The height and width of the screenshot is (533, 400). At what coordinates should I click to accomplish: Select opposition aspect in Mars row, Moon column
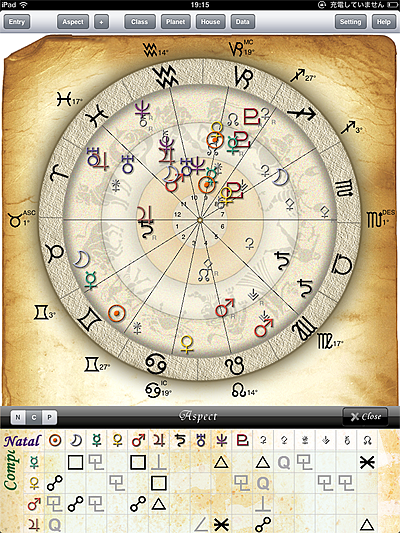pyautogui.click(x=76, y=504)
